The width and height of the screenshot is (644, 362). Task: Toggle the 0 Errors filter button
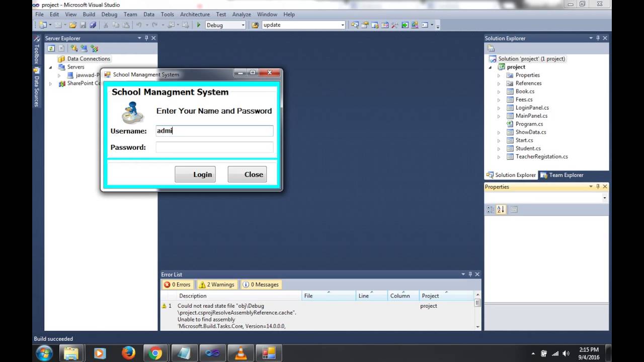click(x=178, y=285)
